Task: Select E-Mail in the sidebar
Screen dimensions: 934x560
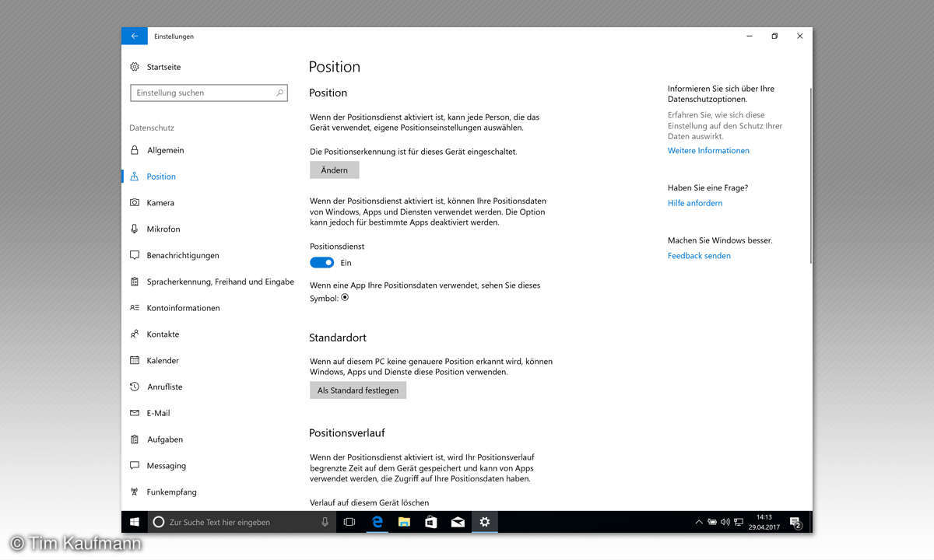Action: click(158, 413)
